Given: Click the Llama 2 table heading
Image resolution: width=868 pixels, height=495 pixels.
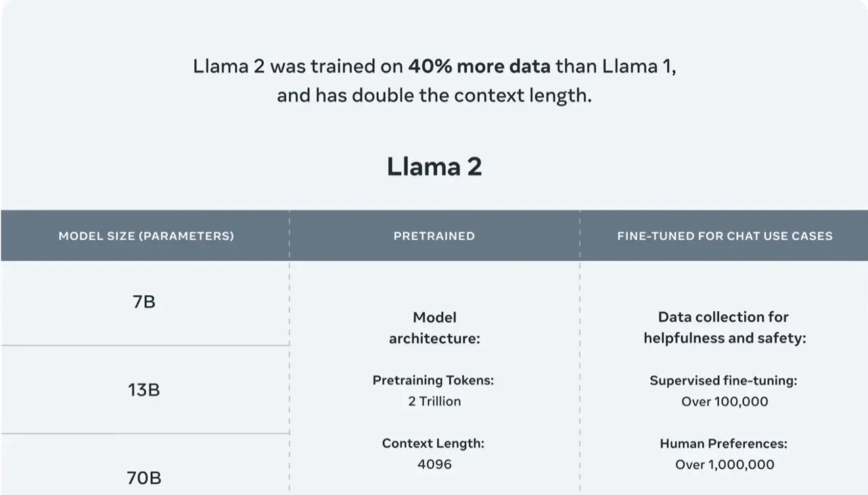Looking at the screenshot, I should click(x=434, y=167).
